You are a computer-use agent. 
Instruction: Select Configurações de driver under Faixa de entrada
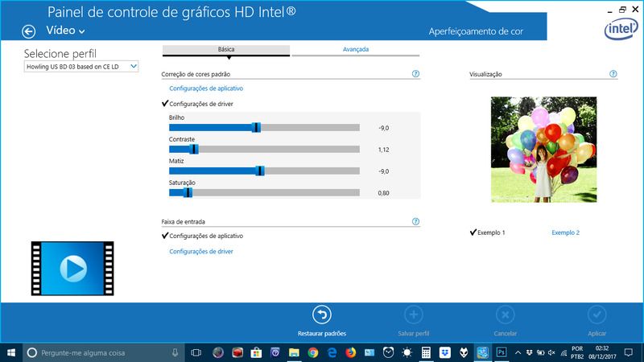[x=201, y=252]
